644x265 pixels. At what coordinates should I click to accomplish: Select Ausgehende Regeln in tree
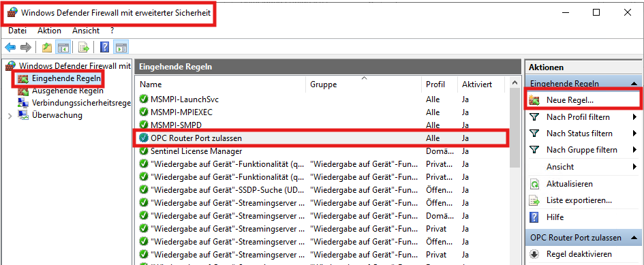[x=61, y=91]
